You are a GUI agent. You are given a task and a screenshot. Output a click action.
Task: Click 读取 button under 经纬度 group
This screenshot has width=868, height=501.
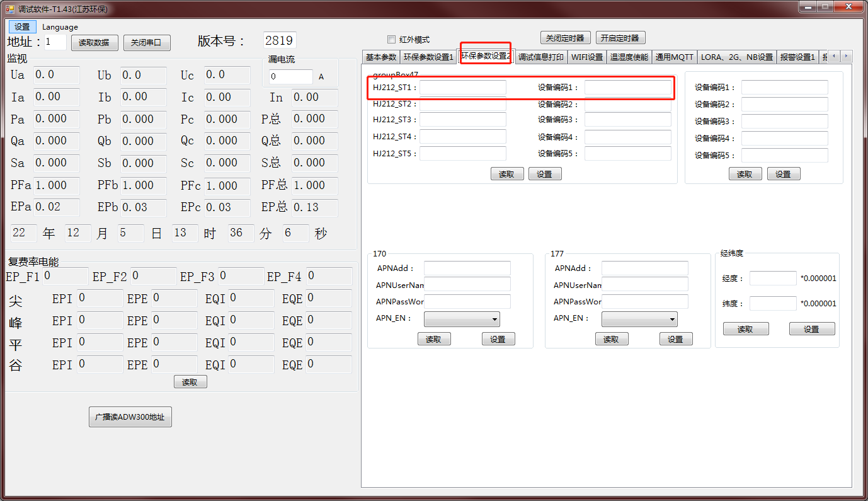tap(745, 329)
